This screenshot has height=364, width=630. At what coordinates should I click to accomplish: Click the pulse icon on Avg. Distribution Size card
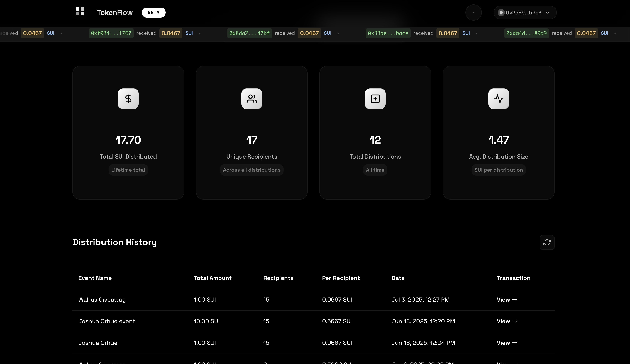pyautogui.click(x=498, y=99)
